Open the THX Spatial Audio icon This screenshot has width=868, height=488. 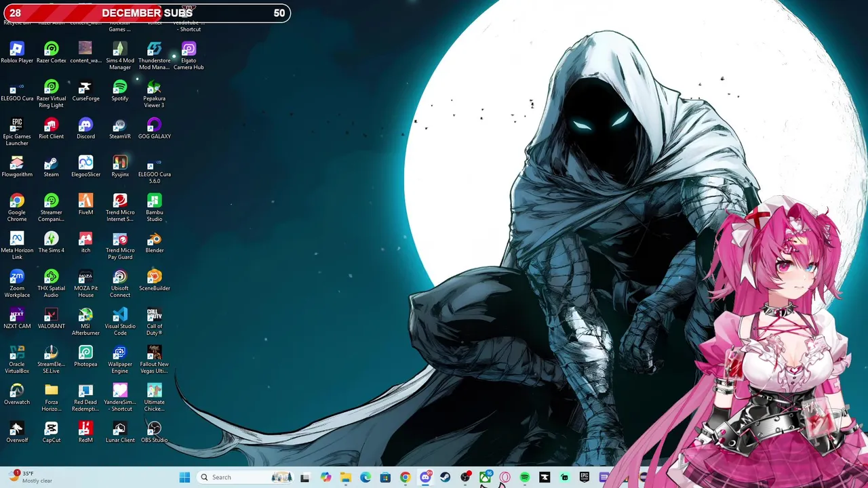52,284
